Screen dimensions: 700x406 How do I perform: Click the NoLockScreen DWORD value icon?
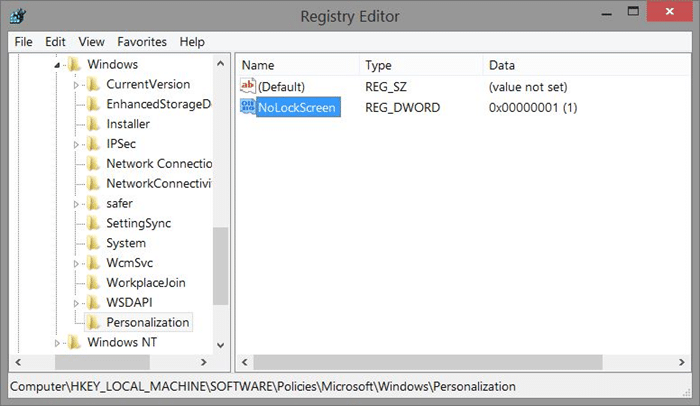point(248,107)
